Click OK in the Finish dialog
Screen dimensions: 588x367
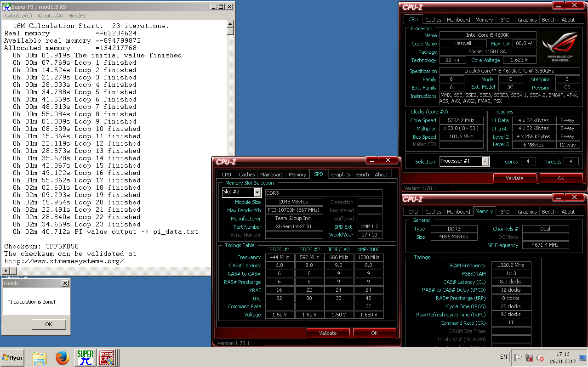(49, 324)
